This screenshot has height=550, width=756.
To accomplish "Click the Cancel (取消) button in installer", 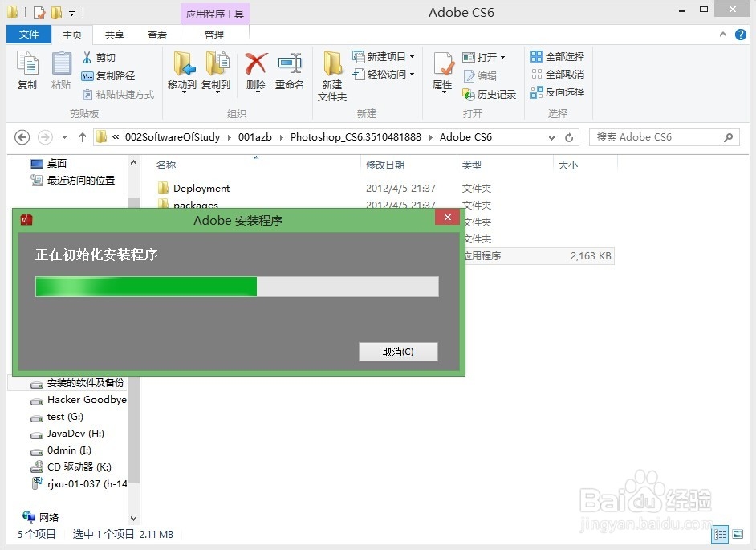I will click(398, 352).
